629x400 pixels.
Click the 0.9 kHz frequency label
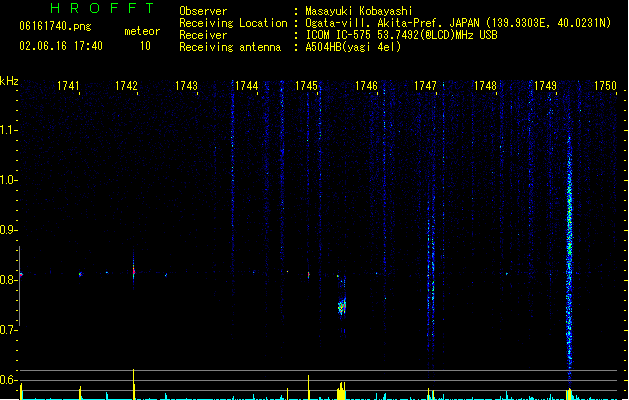click(x=8, y=230)
